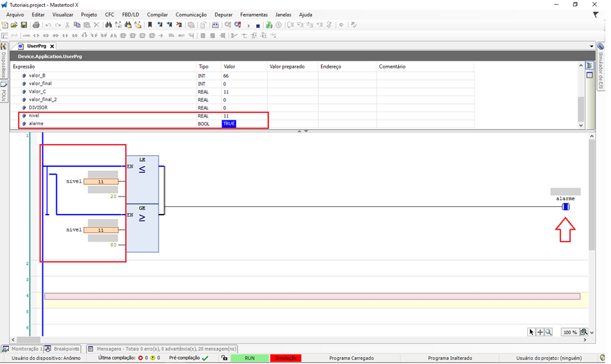Click the Print icon in toolbar
The height and width of the screenshot is (364, 611).
pyautogui.click(x=36, y=25)
